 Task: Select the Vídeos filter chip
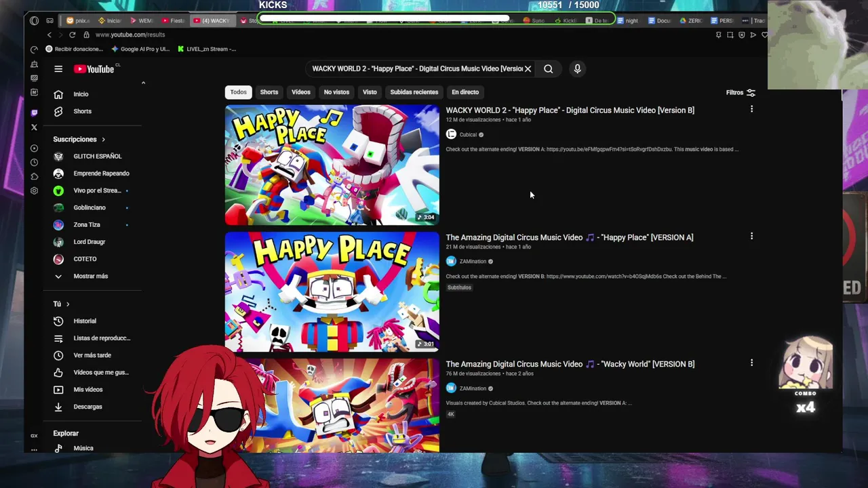[301, 92]
